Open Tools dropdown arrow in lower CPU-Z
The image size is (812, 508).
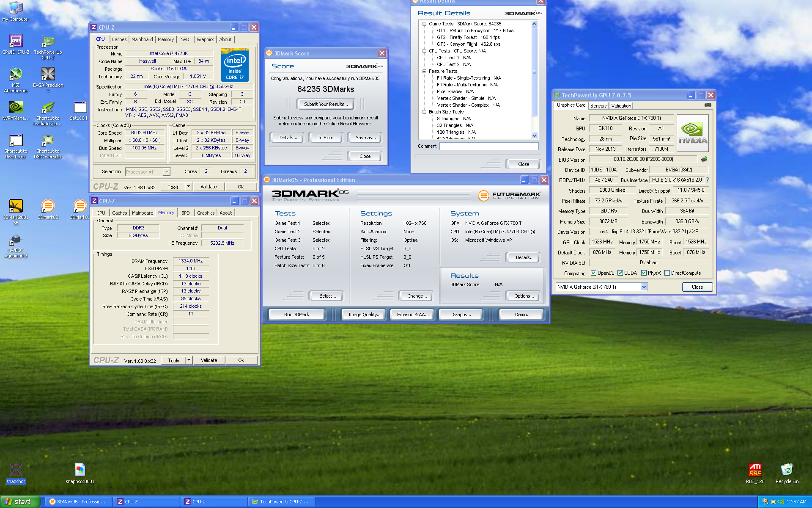point(189,360)
